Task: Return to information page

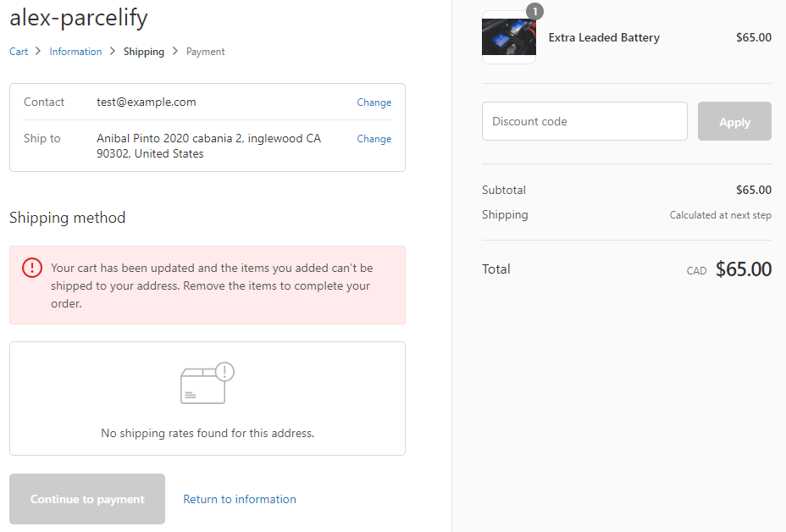Action: [x=240, y=500]
